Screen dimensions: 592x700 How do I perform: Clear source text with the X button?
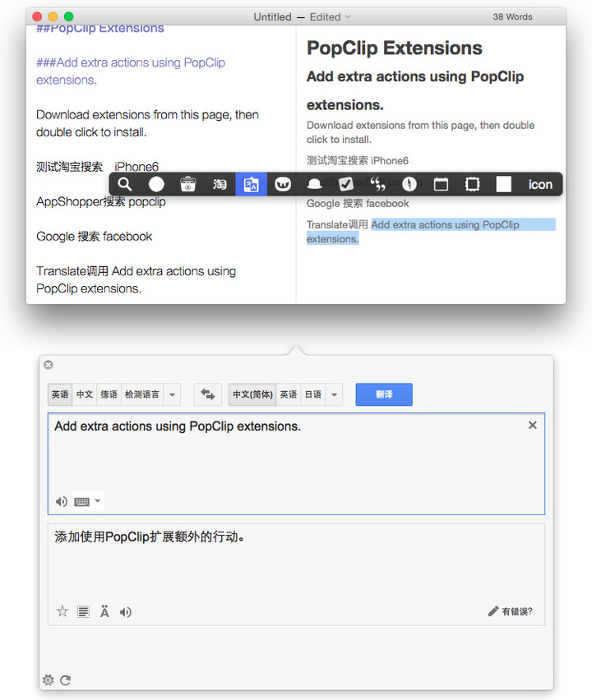point(532,425)
